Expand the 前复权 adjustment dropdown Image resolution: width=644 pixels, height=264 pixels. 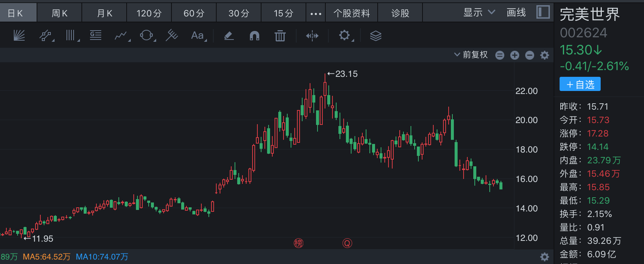coord(471,55)
